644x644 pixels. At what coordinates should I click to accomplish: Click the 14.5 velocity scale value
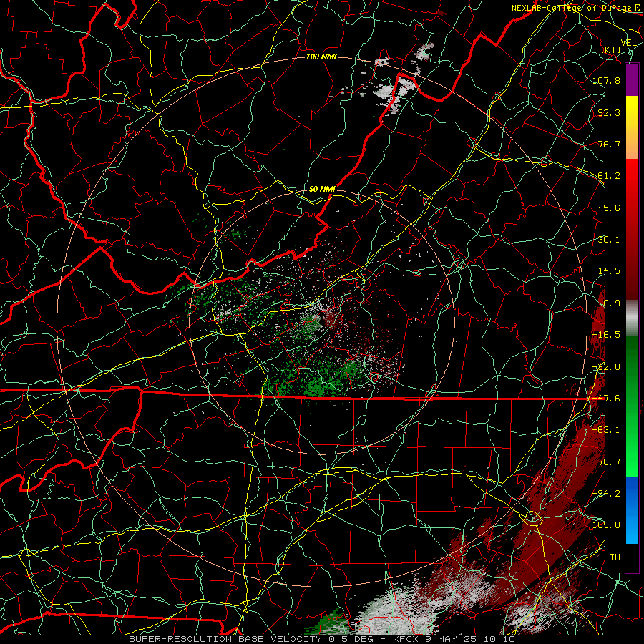pos(609,271)
